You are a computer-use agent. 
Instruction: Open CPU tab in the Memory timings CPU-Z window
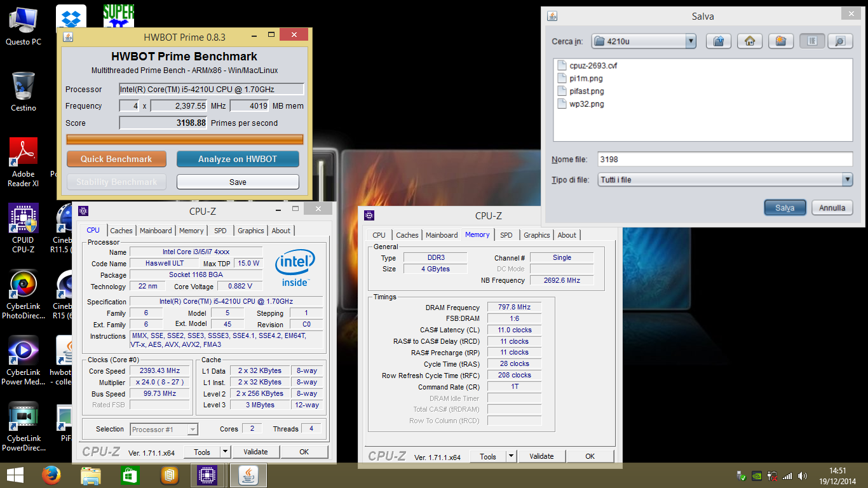(379, 235)
